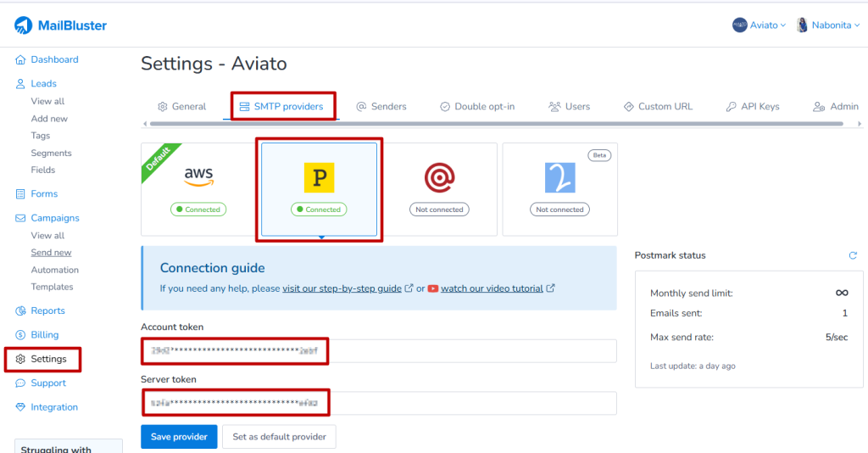Click Add new lead
Screen dimensions: 868x453
pyautogui.click(x=49, y=119)
